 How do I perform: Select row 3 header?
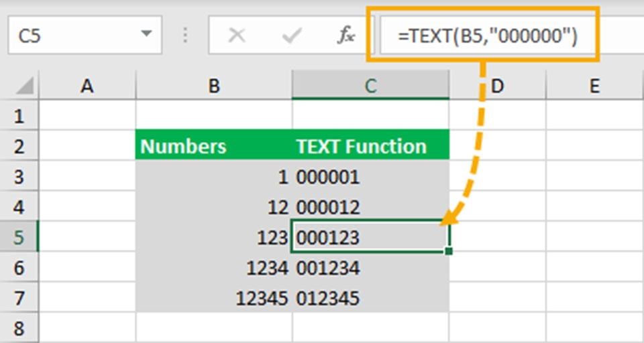(x=19, y=176)
